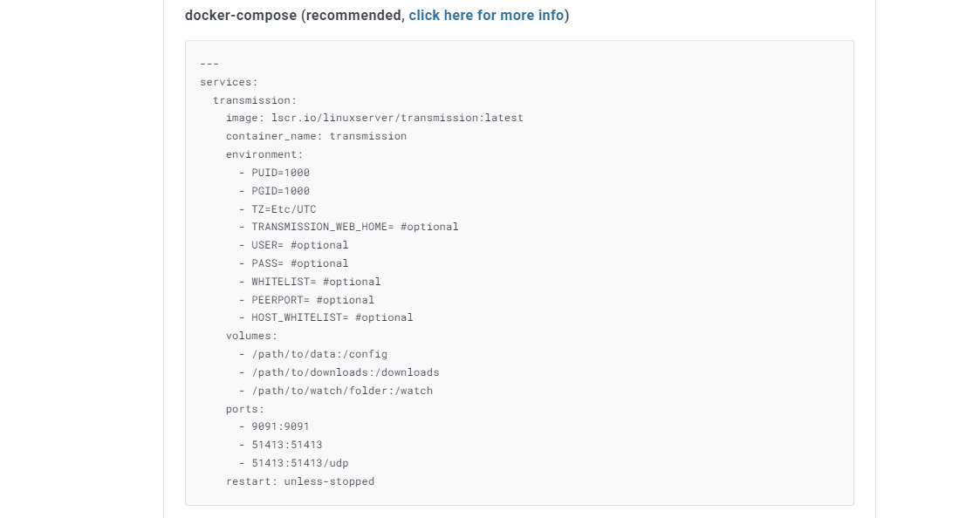Click the restart: unless-stopped line
The image size is (980, 518).
pos(299,481)
